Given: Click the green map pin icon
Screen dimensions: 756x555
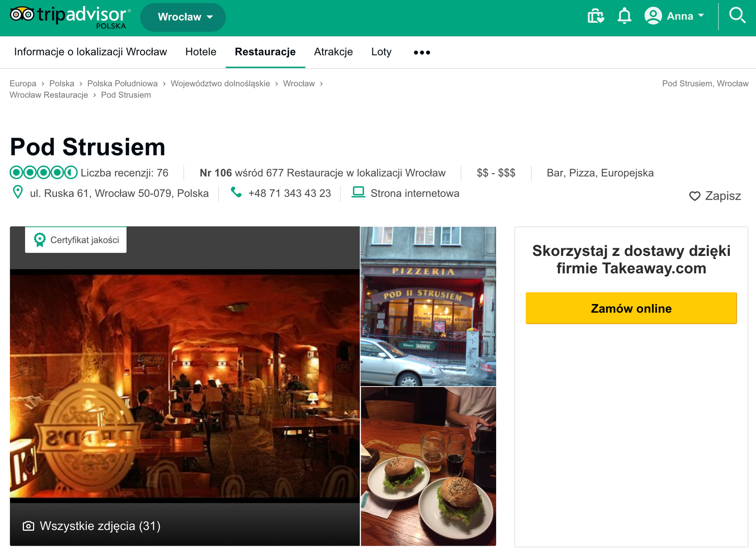Looking at the screenshot, I should pos(18,192).
